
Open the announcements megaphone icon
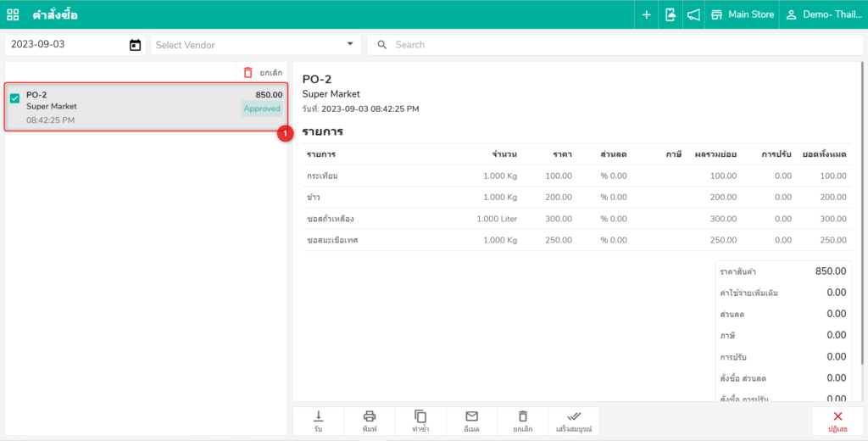[x=693, y=15]
